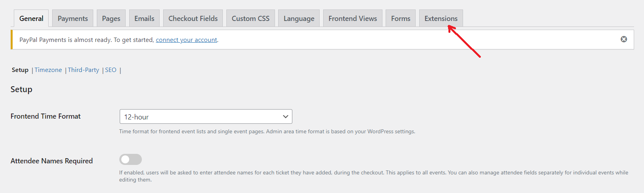This screenshot has width=644, height=193.
Task: Toggle the Attendee Names Required switch
Action: pyautogui.click(x=130, y=159)
